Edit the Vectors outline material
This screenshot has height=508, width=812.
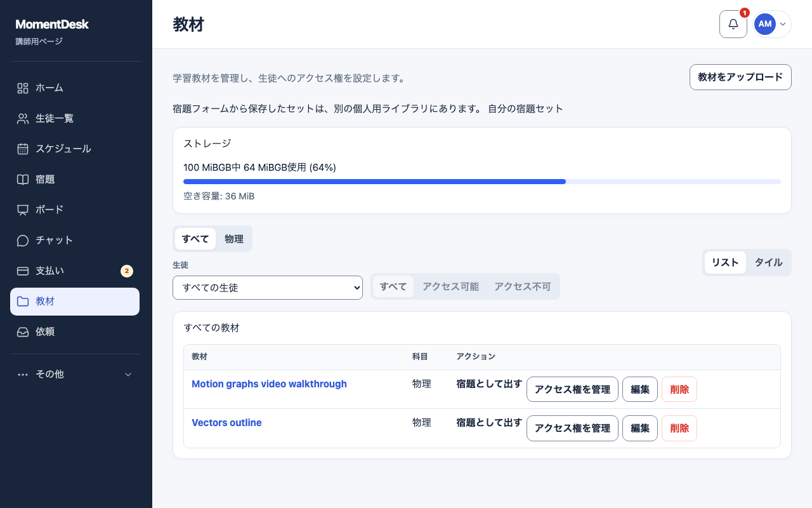click(640, 428)
